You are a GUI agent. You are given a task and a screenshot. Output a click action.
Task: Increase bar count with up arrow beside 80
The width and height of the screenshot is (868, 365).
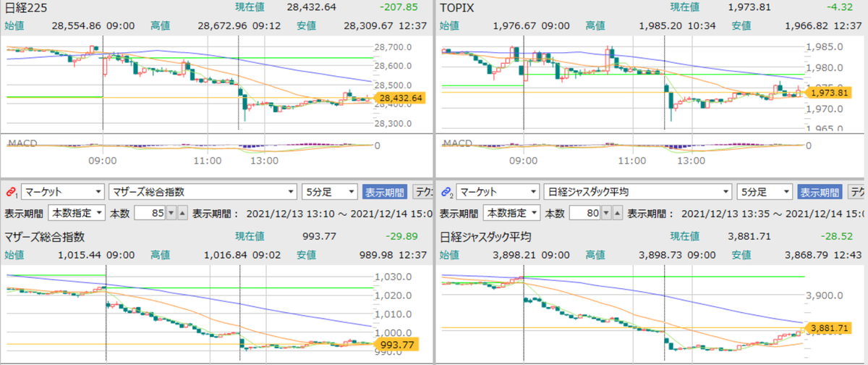[617, 214]
